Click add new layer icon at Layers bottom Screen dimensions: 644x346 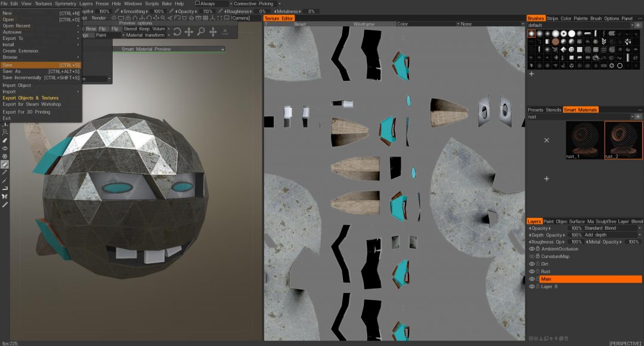(531, 339)
